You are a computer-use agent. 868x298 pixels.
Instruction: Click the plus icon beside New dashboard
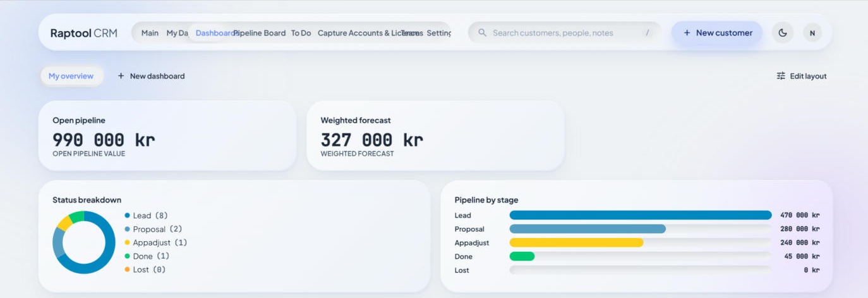point(121,76)
